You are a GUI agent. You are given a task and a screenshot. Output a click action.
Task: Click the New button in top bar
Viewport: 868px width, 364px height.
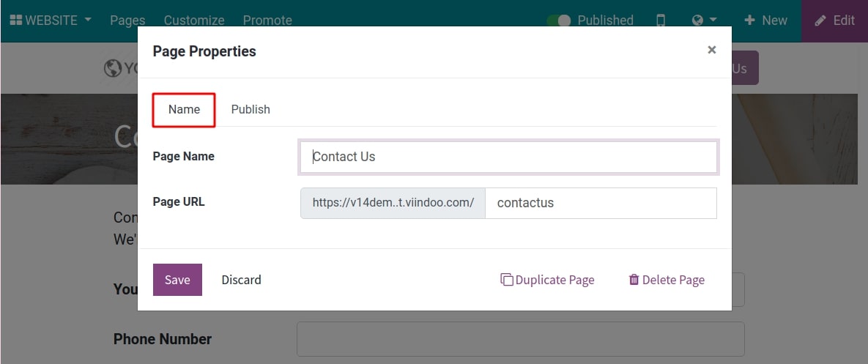(x=765, y=21)
